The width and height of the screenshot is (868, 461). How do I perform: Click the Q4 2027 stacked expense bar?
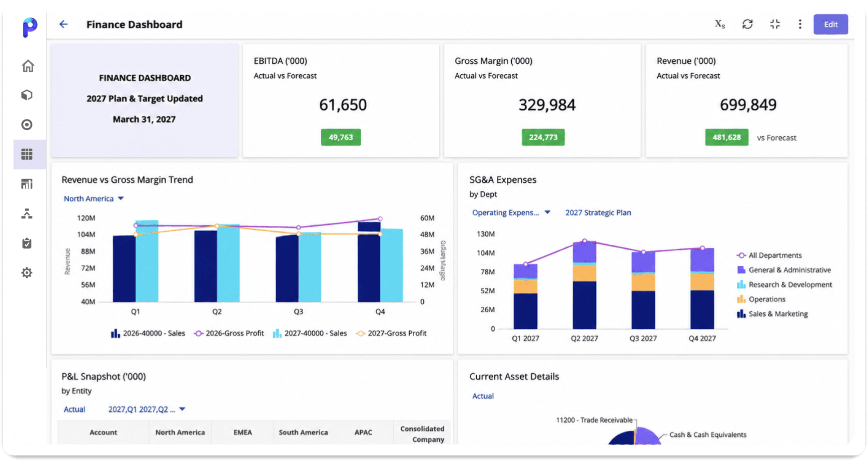(x=702, y=289)
